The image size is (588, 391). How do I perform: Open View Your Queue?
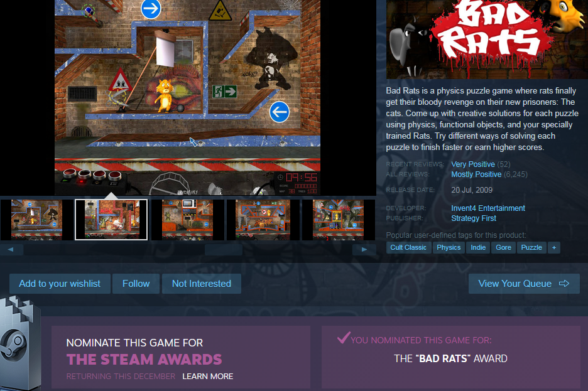[524, 284]
